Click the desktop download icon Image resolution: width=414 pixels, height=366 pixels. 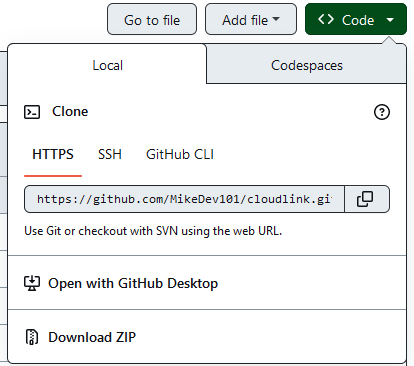tap(32, 283)
